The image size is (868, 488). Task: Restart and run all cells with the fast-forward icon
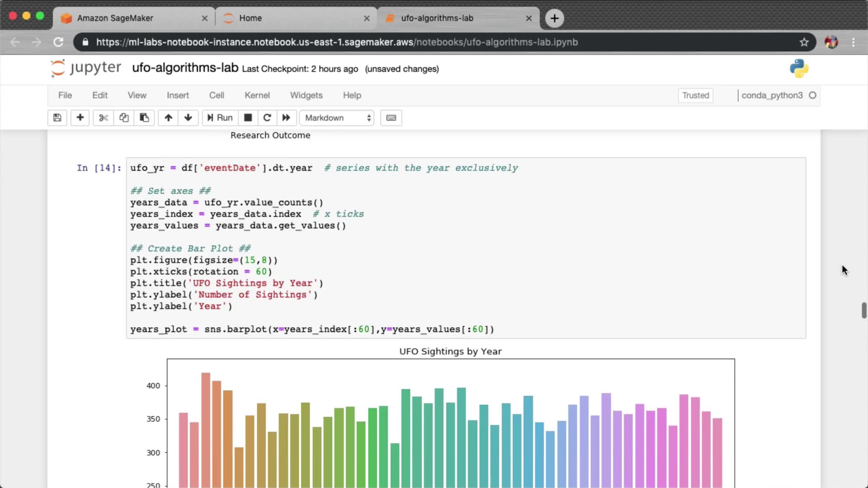click(x=286, y=118)
